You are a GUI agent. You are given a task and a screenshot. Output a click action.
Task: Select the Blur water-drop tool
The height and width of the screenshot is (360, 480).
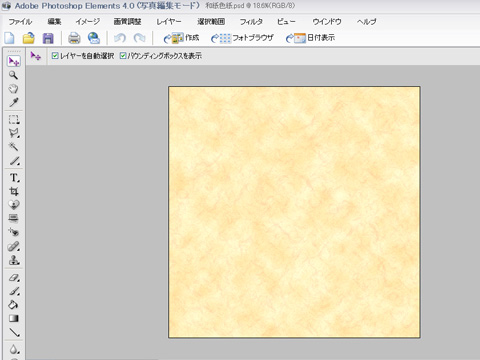[x=14, y=349]
